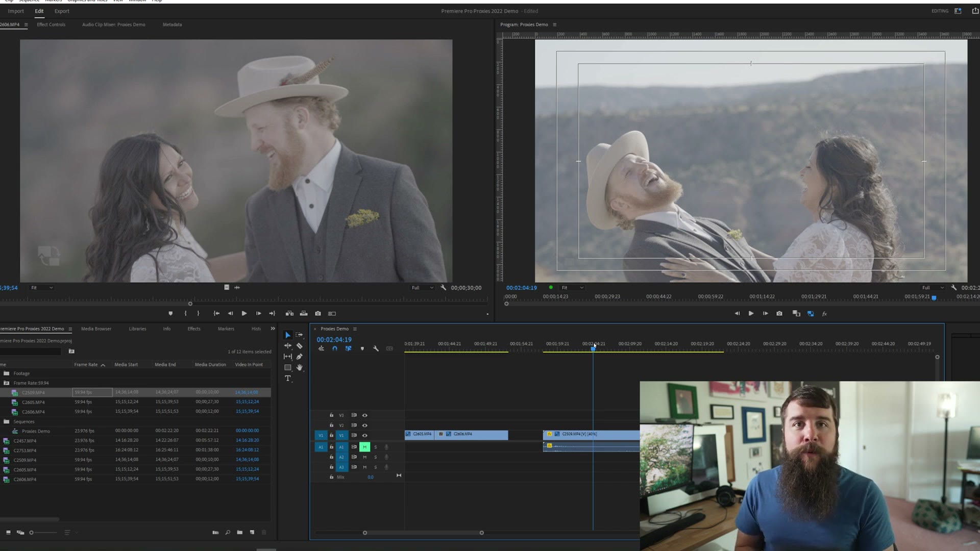Toggle V1 track output eye
The image size is (980, 551).
point(365,436)
